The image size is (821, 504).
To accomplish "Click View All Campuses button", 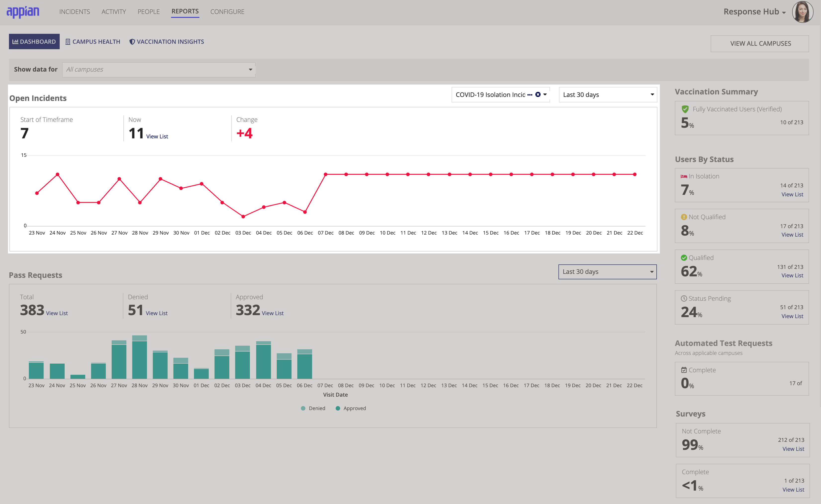I will click(760, 42).
